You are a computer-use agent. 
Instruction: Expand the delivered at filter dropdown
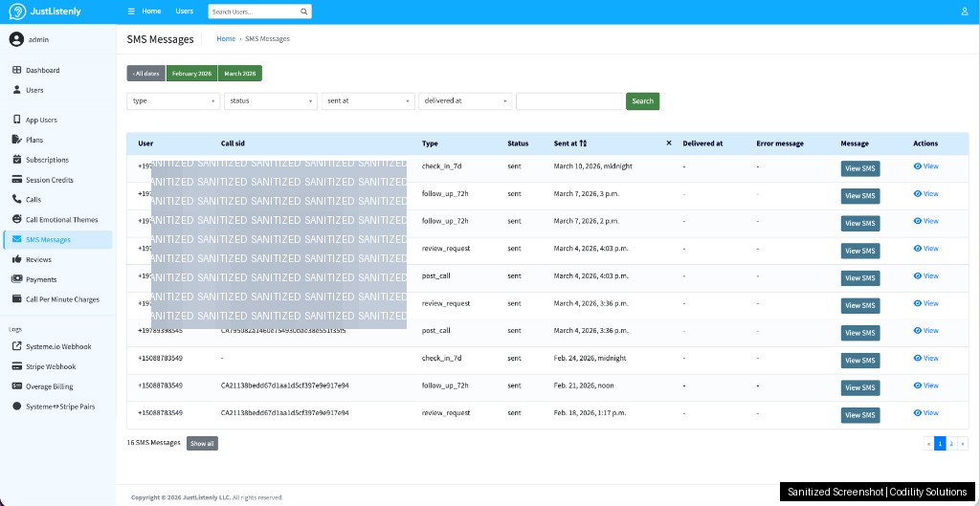tap(465, 101)
